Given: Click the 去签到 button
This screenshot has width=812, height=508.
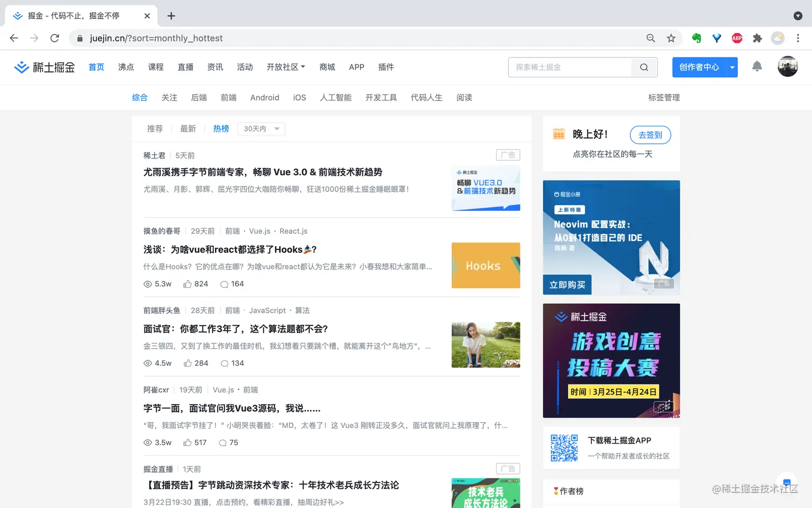Looking at the screenshot, I should (x=650, y=135).
